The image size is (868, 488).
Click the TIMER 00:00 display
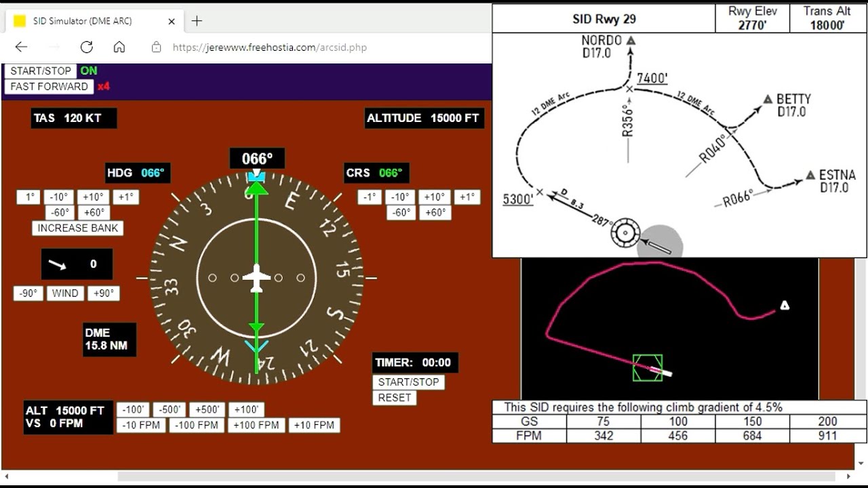tap(416, 363)
